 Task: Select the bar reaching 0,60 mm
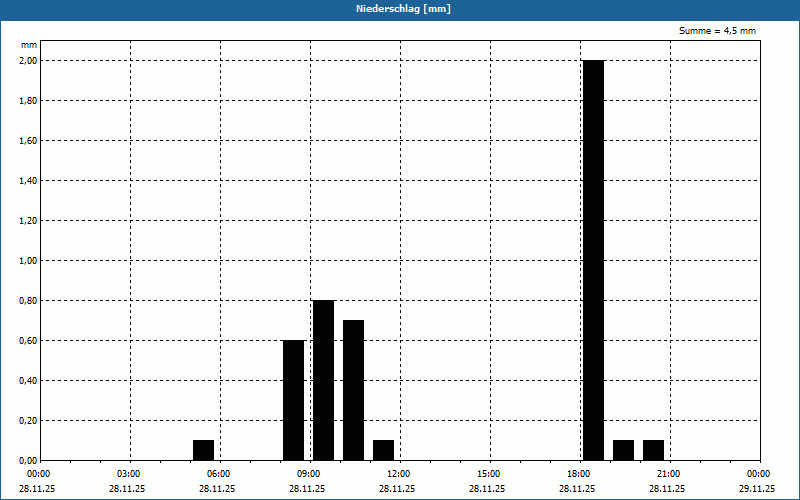[x=293, y=401]
